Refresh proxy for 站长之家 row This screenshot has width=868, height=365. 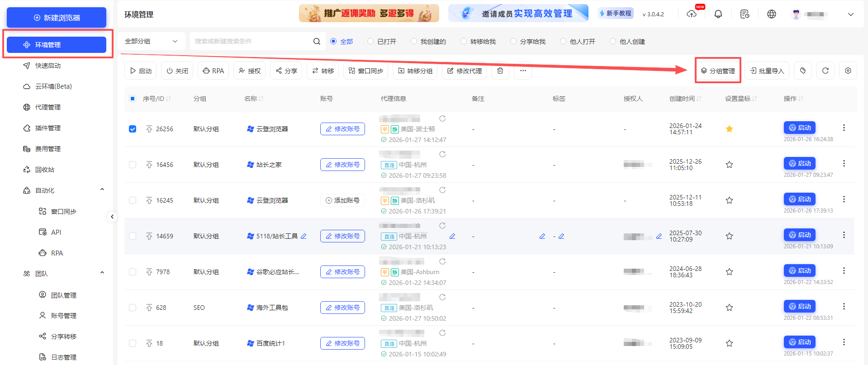[x=442, y=154]
